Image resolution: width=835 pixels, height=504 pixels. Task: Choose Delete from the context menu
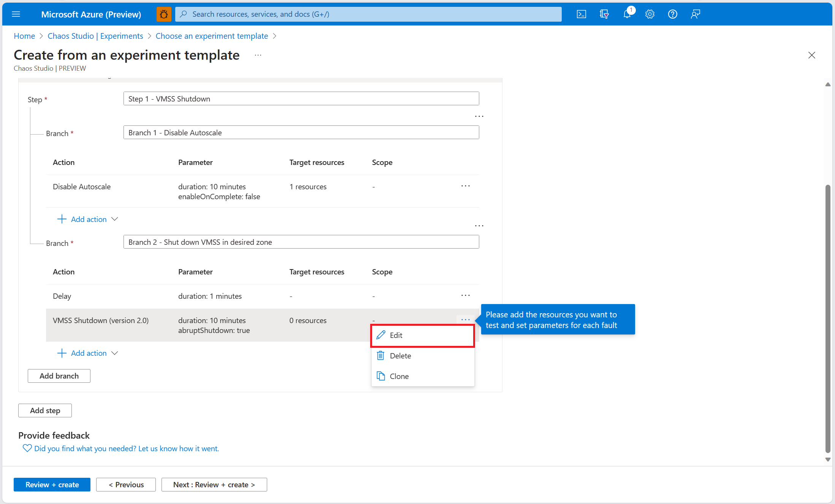tap(400, 356)
